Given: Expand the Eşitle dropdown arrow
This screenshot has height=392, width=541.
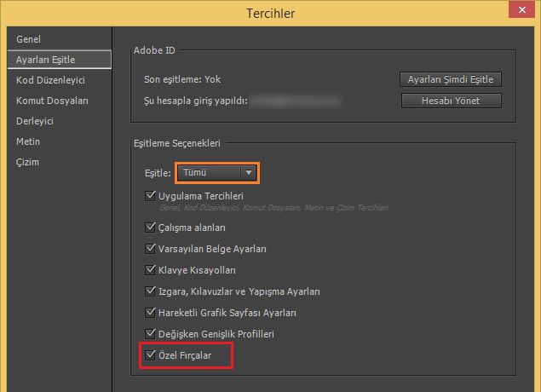Looking at the screenshot, I should coord(249,172).
